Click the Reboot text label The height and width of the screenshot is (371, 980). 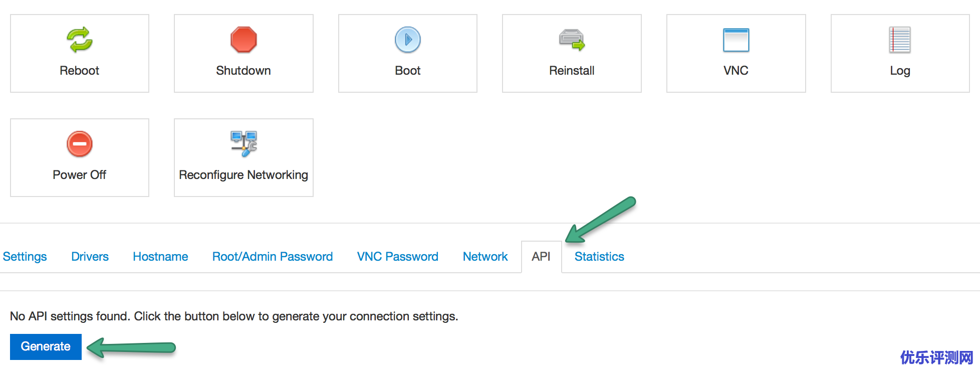click(x=80, y=71)
